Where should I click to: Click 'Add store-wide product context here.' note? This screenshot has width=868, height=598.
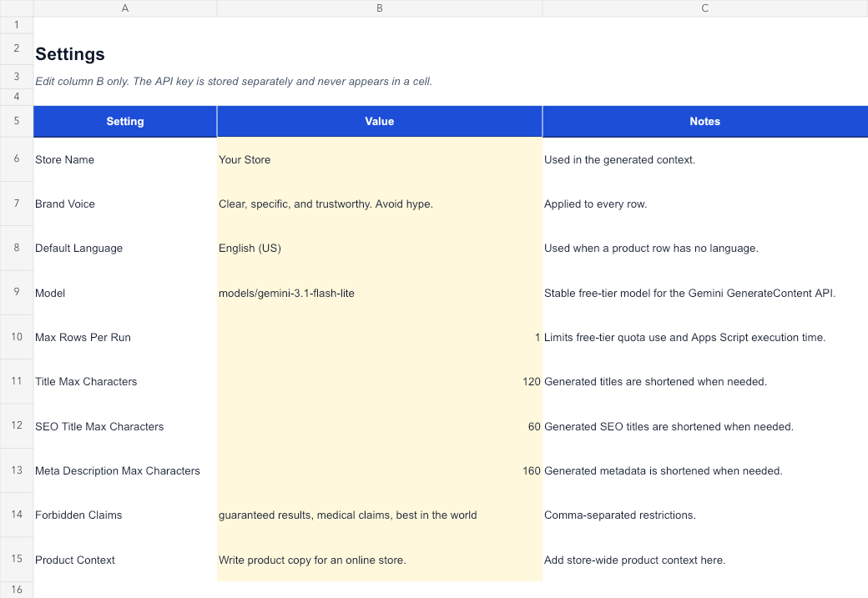(634, 560)
